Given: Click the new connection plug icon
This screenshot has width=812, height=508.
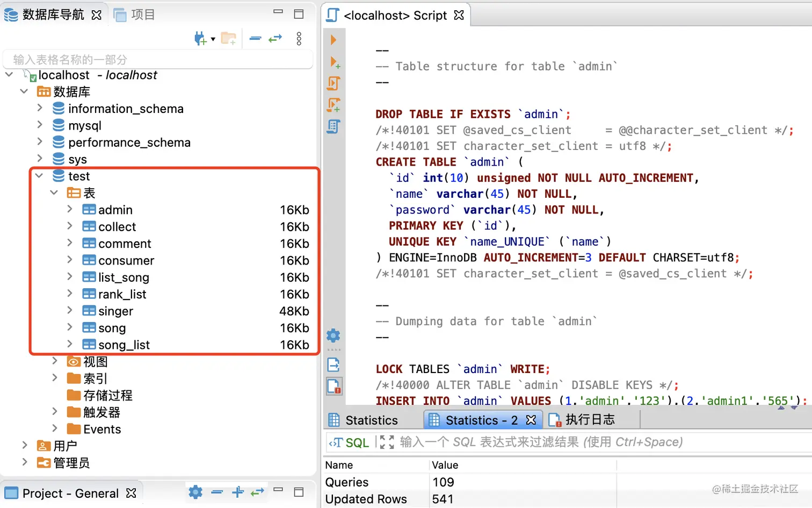Looking at the screenshot, I should (200, 39).
